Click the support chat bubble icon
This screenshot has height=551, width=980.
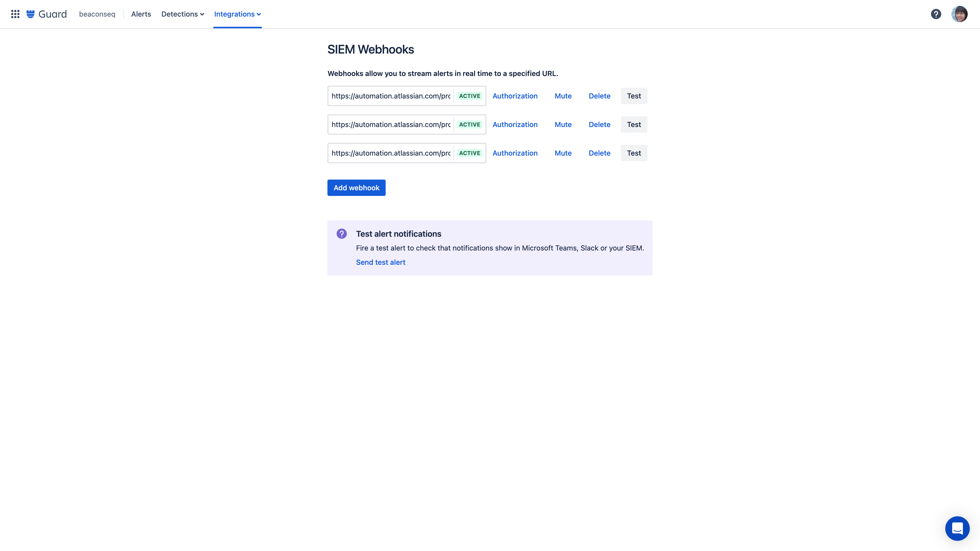(x=957, y=528)
